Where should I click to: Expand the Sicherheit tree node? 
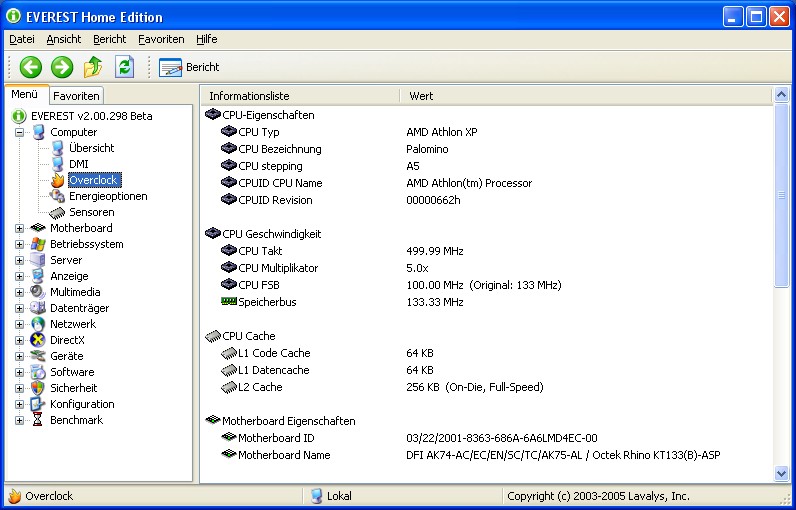(x=19, y=388)
